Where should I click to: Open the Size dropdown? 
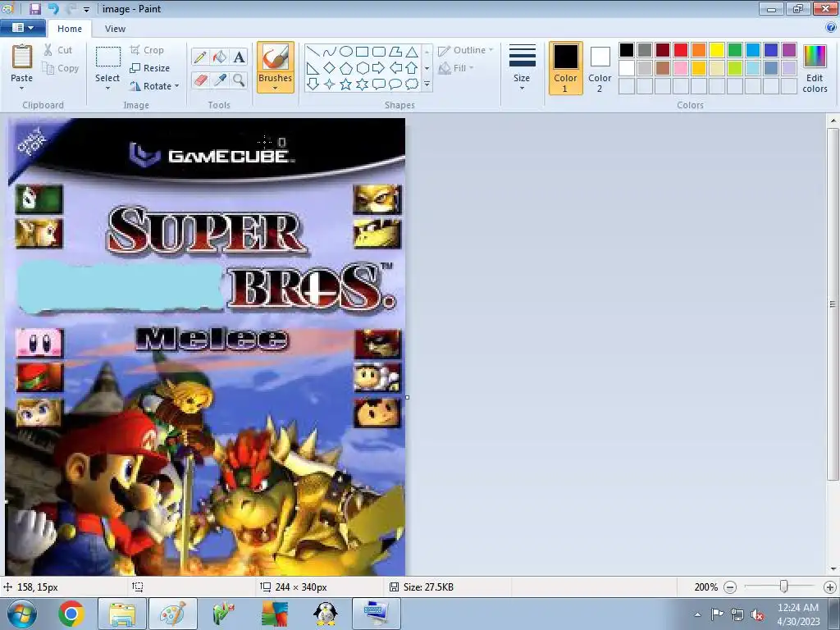click(522, 69)
